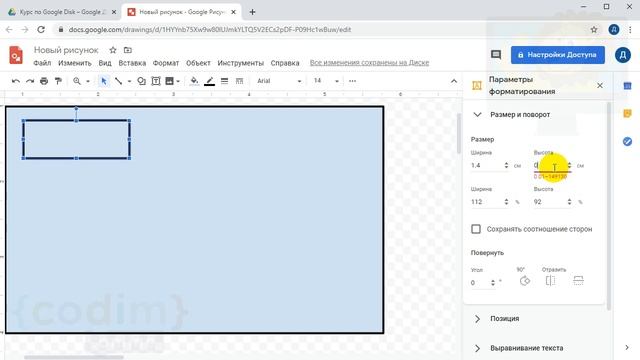Open the Инструменты menu
The image size is (640, 360).
(x=240, y=63)
